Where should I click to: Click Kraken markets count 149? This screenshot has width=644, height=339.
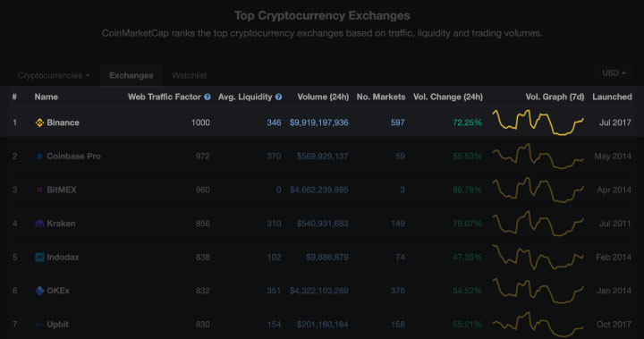pyautogui.click(x=397, y=224)
